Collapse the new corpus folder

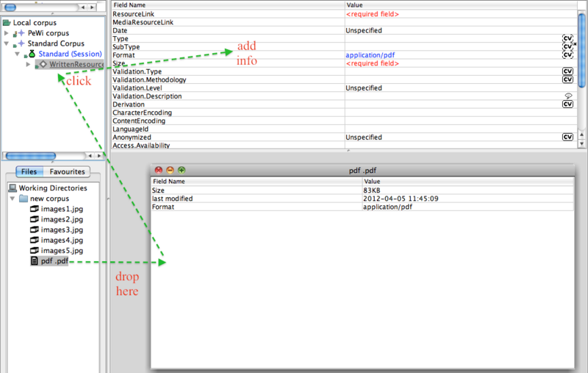pyautogui.click(x=12, y=198)
